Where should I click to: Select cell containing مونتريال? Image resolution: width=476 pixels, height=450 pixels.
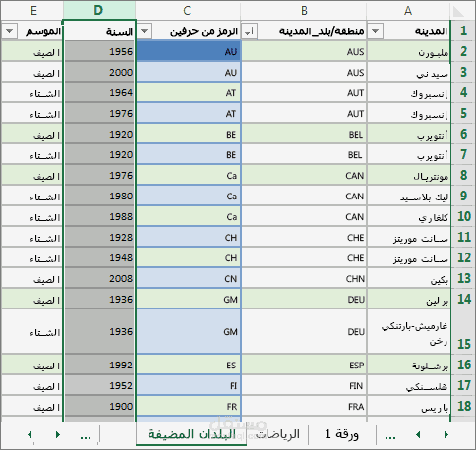[408, 175]
